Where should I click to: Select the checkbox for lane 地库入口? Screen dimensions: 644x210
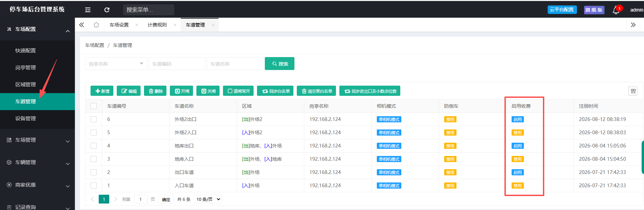coord(94,159)
